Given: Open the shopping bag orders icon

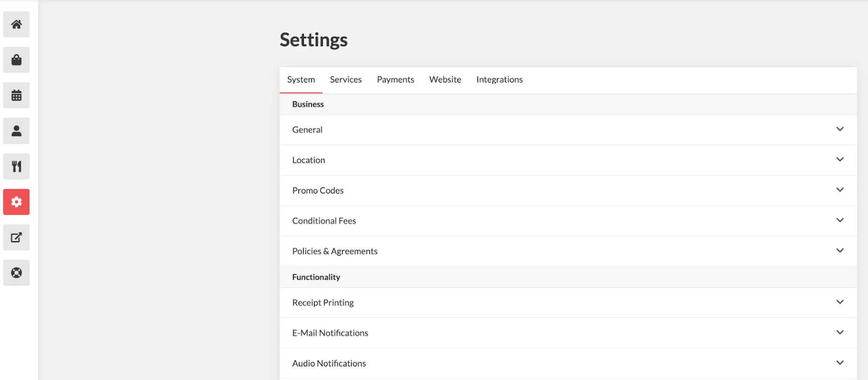Looking at the screenshot, I should pyautogui.click(x=16, y=60).
